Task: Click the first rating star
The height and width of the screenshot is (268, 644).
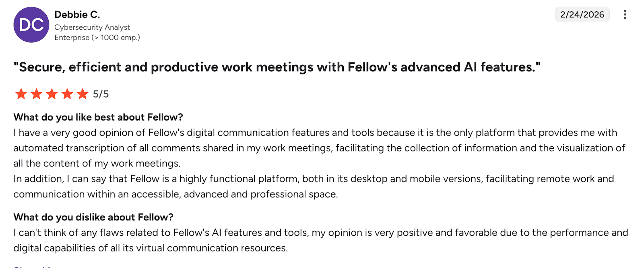Action: 21,94
